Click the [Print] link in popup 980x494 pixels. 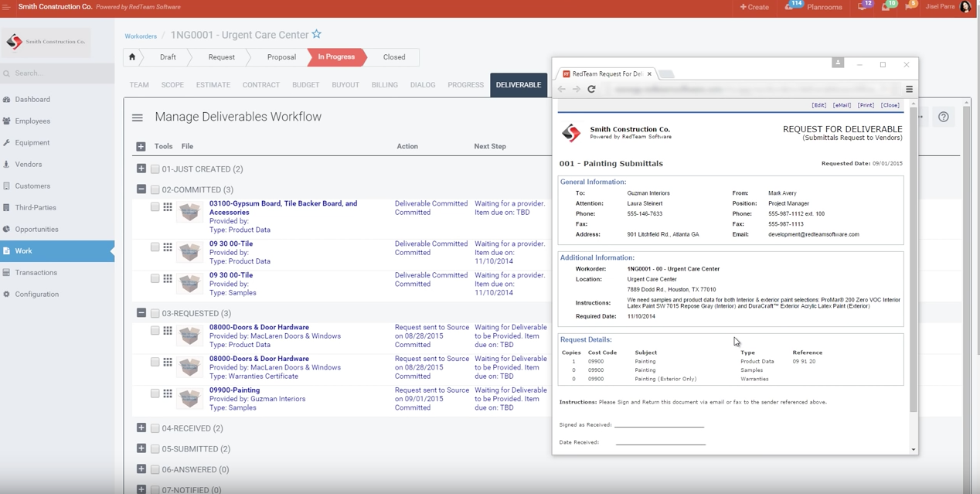(x=866, y=105)
